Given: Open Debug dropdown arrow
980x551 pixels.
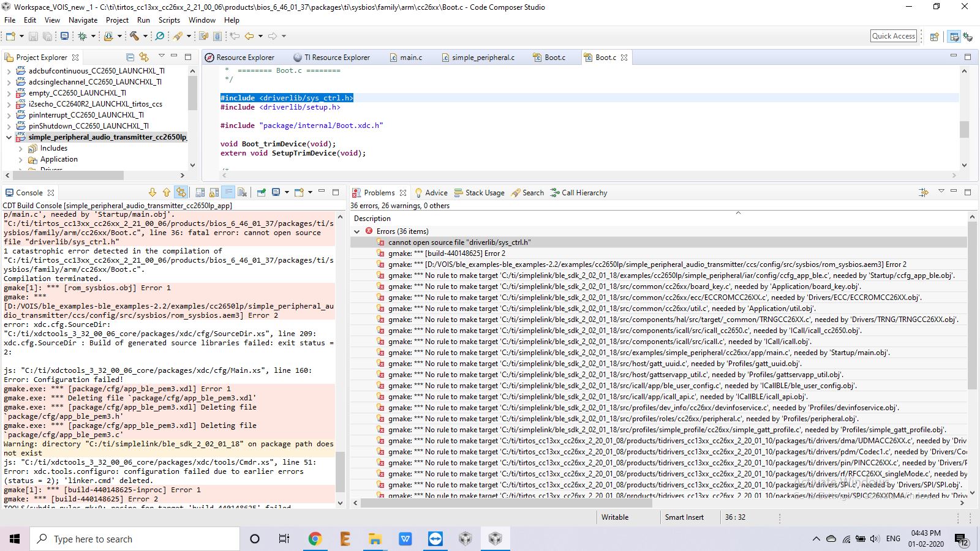Looking at the screenshot, I should pyautogui.click(x=93, y=37).
